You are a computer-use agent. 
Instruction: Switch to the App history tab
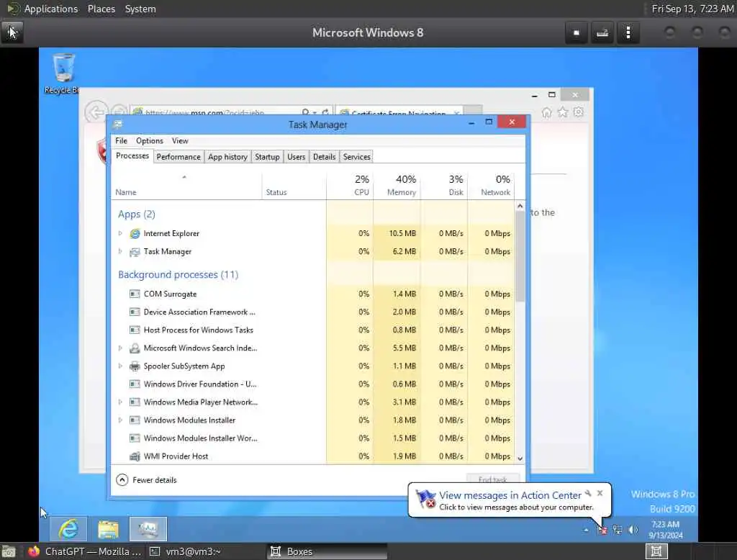coord(227,157)
